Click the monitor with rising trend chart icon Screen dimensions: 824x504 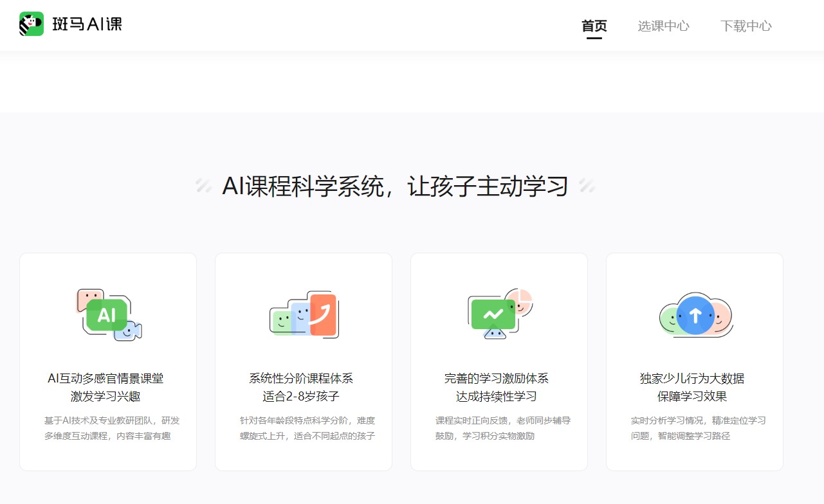[x=494, y=314]
